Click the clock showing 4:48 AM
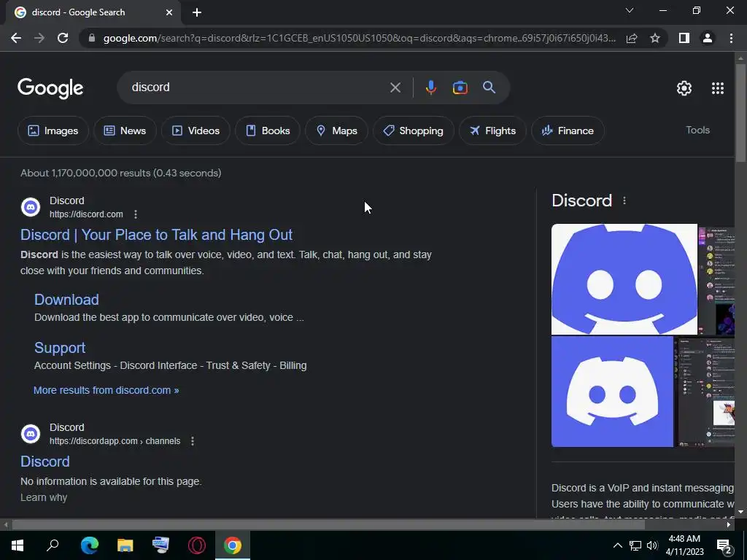747x560 pixels. click(x=684, y=539)
